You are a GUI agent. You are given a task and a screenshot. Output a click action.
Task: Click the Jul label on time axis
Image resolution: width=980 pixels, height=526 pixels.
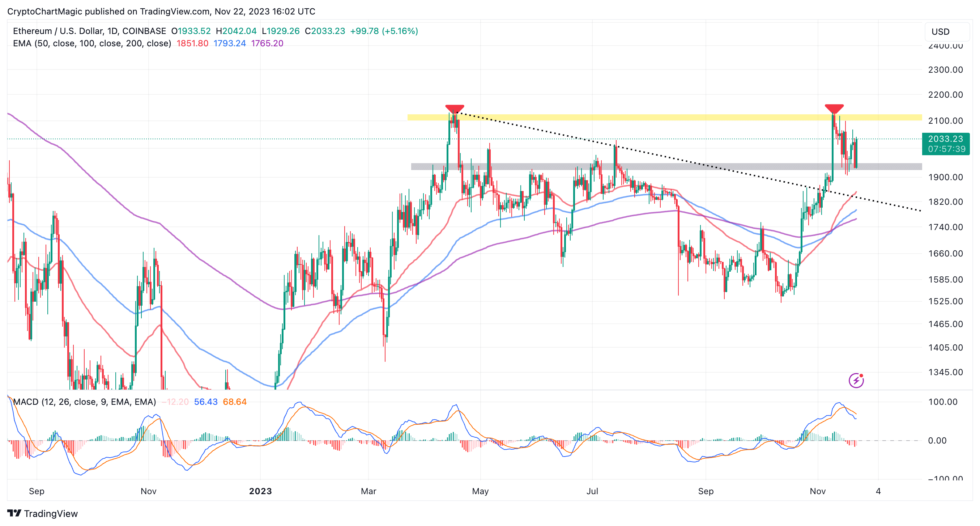click(592, 491)
